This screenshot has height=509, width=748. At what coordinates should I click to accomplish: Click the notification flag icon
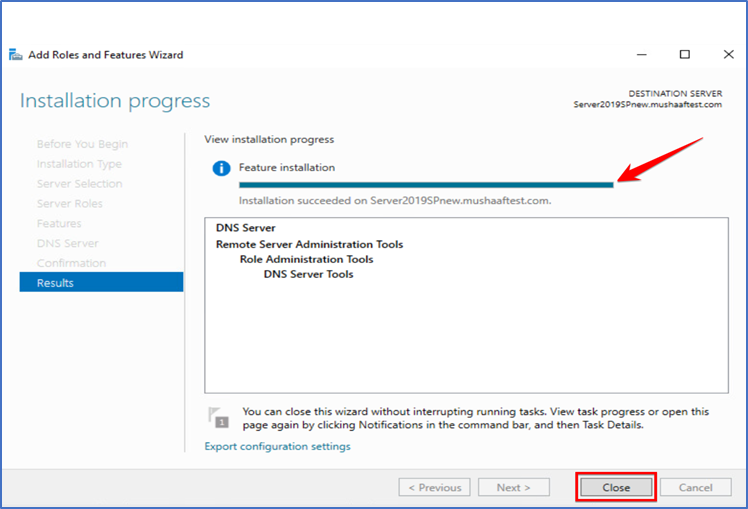point(218,418)
